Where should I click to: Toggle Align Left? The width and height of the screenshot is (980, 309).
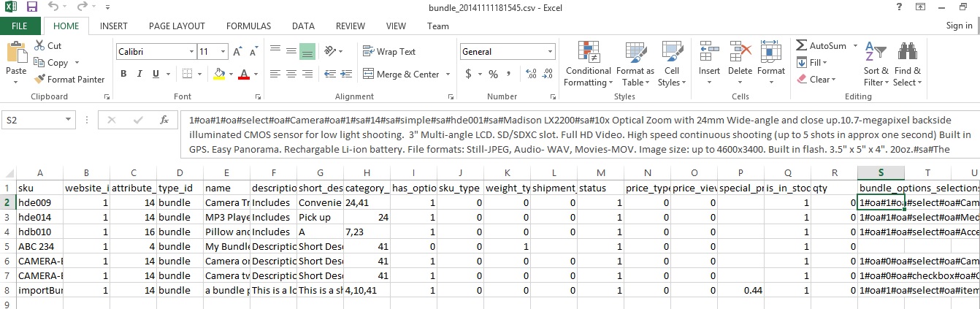pyautogui.click(x=275, y=74)
